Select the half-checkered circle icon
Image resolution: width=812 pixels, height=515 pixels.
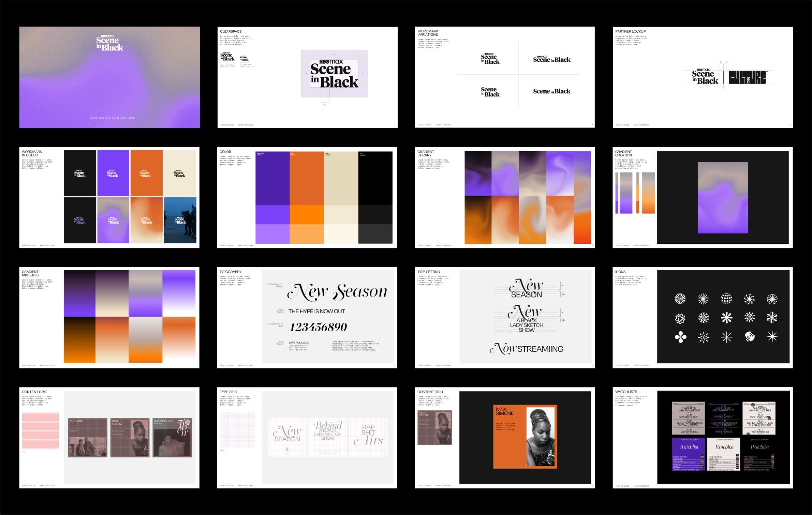coord(749,337)
